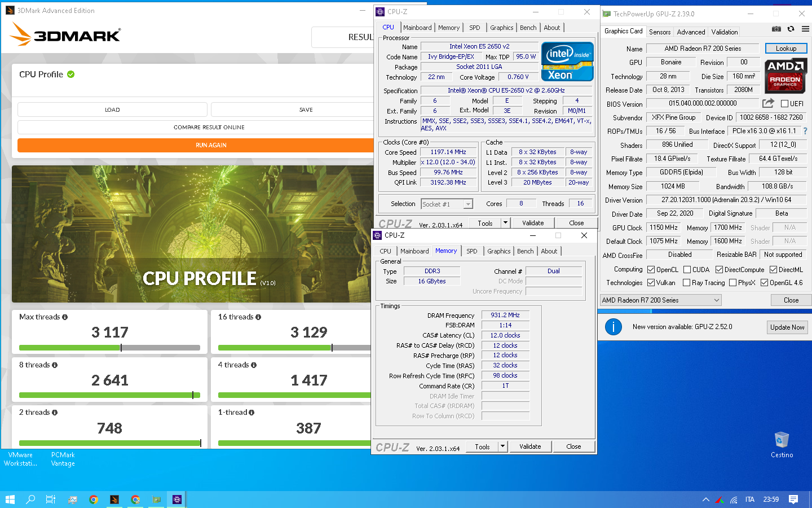812x508 pixels.
Task: Toggle the Vulkan checkbox
Action: (651, 283)
